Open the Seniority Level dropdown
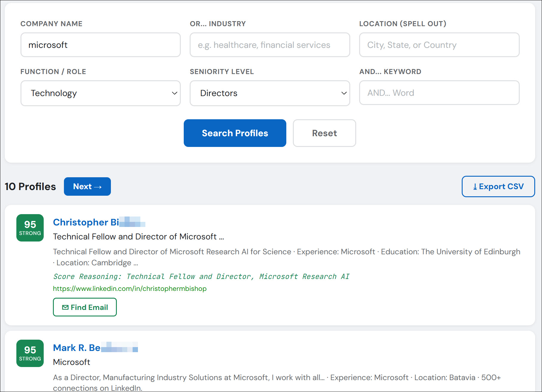Screen dimensions: 542x392 coord(270,93)
